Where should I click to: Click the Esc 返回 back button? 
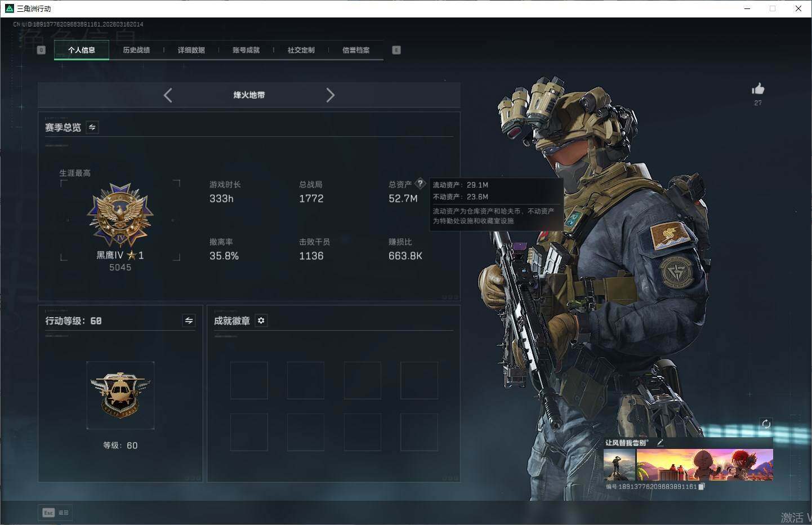coord(56,513)
